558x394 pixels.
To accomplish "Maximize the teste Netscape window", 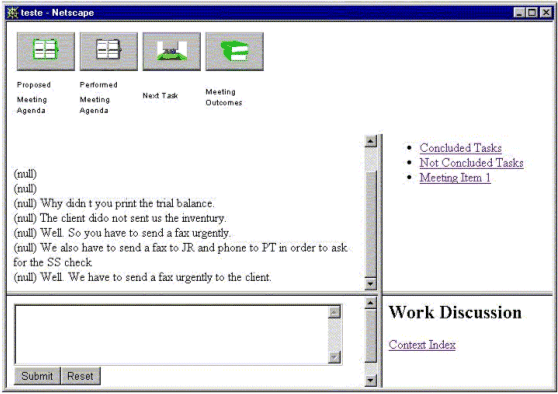I will (532, 13).
